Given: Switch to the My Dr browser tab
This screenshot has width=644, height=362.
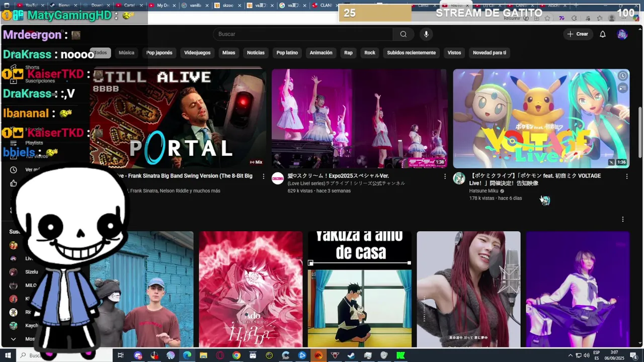Looking at the screenshot, I should [x=162, y=6].
